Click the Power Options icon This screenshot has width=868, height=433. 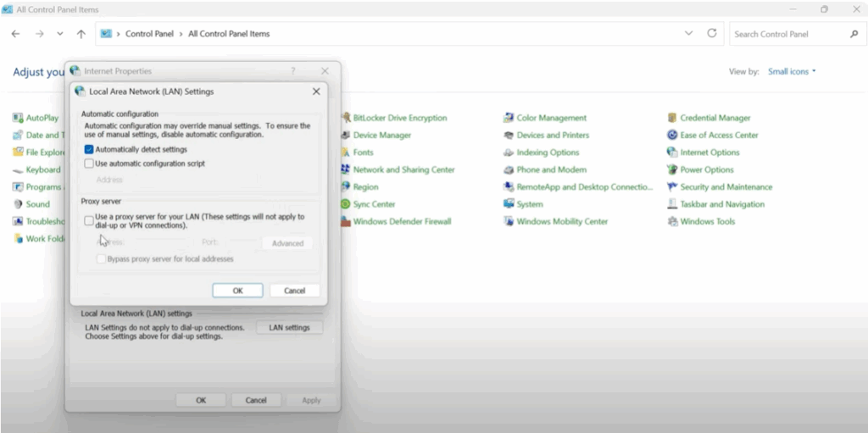[x=673, y=169]
